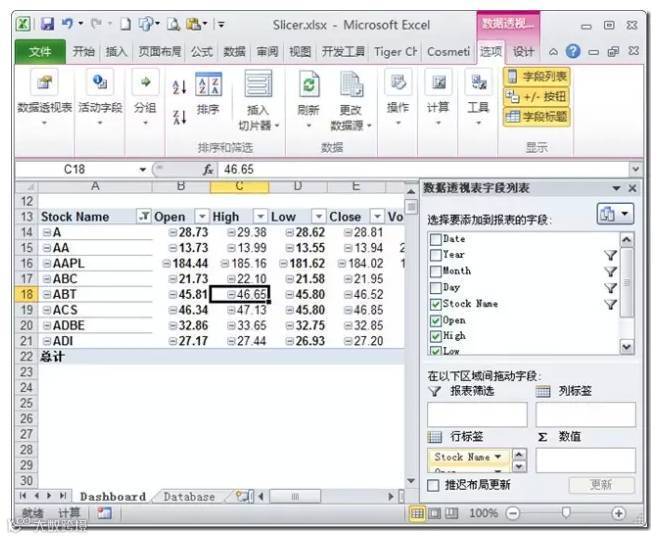The width and height of the screenshot is (658, 539).
Task: Click the macro record icon in status bar
Action: (104, 513)
